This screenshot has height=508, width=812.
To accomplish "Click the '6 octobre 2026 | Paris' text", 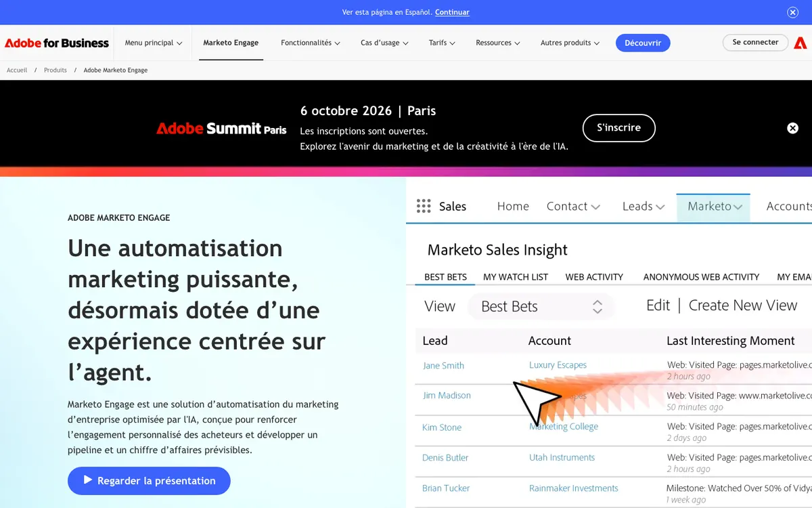I will (368, 111).
